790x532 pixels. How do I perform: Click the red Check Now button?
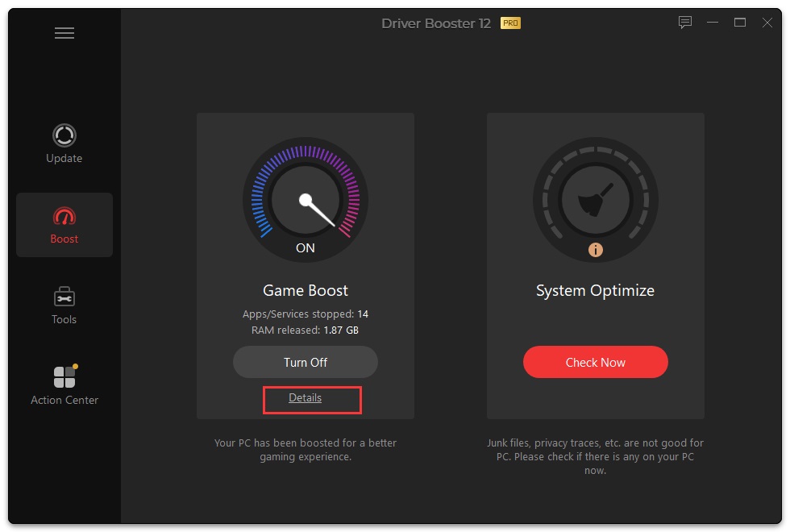[x=596, y=362]
